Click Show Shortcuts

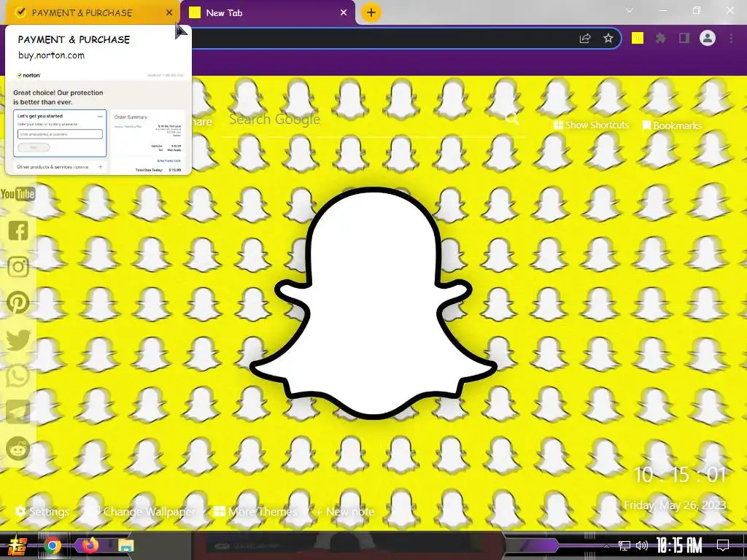coord(591,125)
